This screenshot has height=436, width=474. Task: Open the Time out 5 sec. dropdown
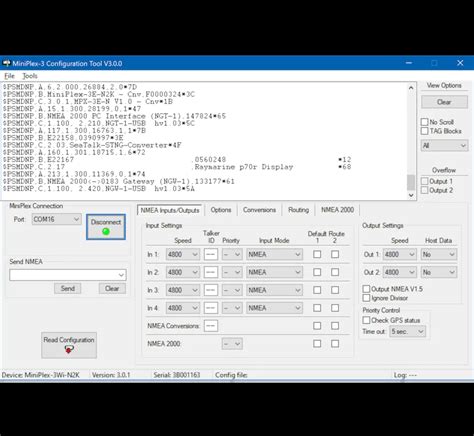407,331
